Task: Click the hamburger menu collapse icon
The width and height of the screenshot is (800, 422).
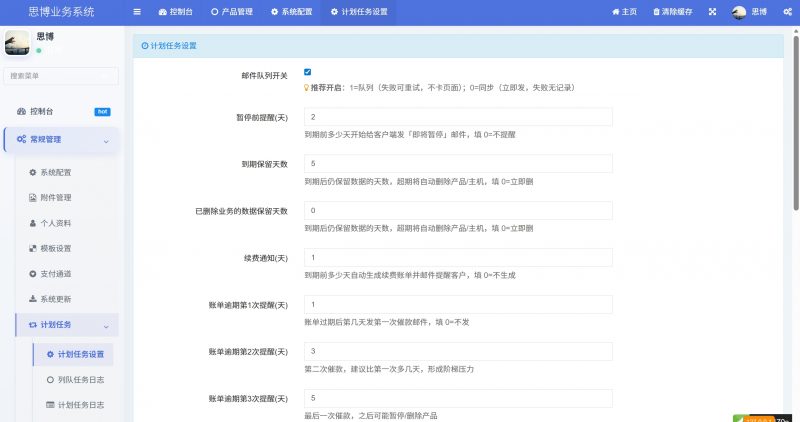Action: coord(137,12)
